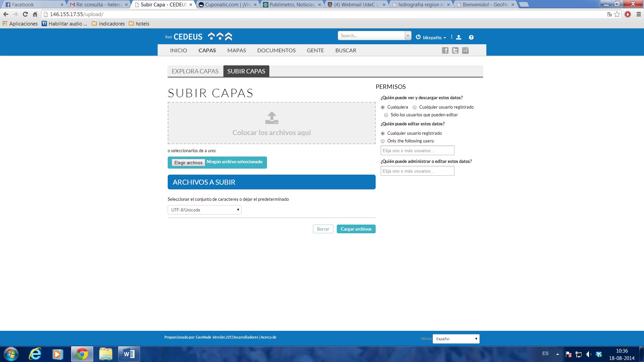The height and width of the screenshot is (362, 644).
Task: Click the upload tray icon in the drop zone
Action: tap(272, 118)
